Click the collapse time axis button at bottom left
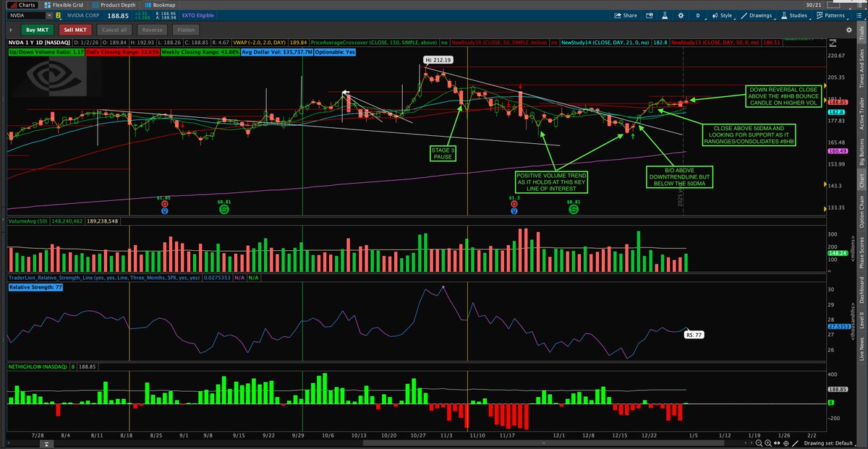 (x=46, y=444)
